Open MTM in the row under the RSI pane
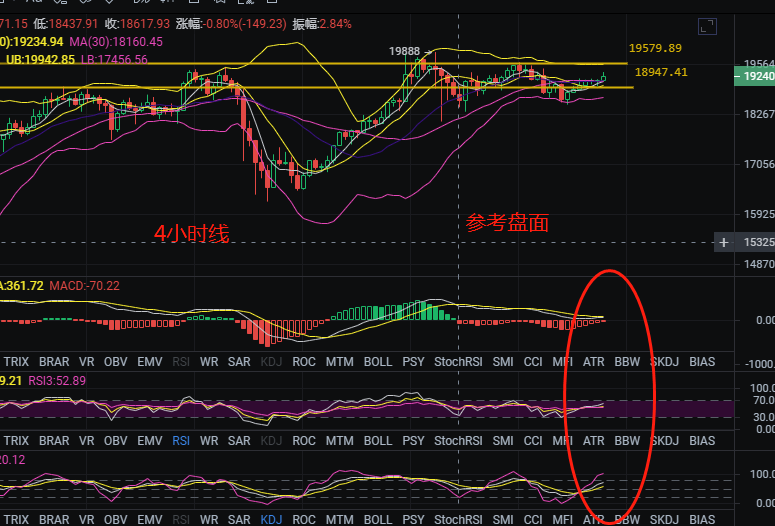 click(340, 441)
